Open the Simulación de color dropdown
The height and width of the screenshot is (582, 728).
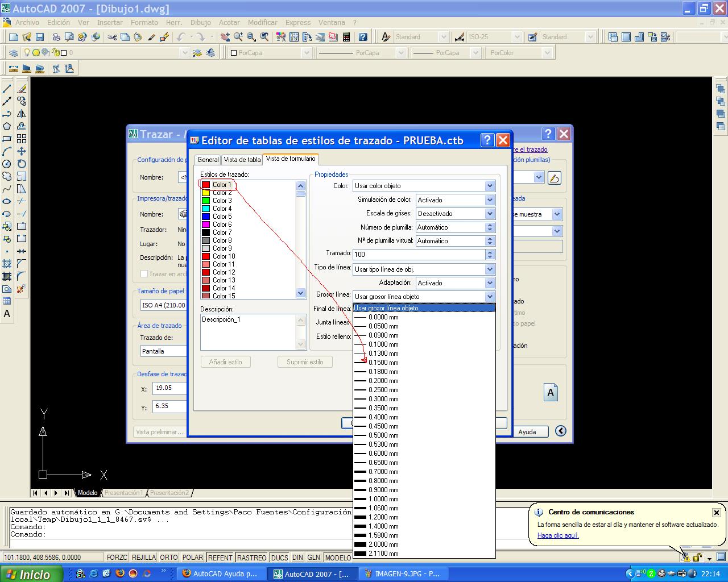click(x=490, y=200)
